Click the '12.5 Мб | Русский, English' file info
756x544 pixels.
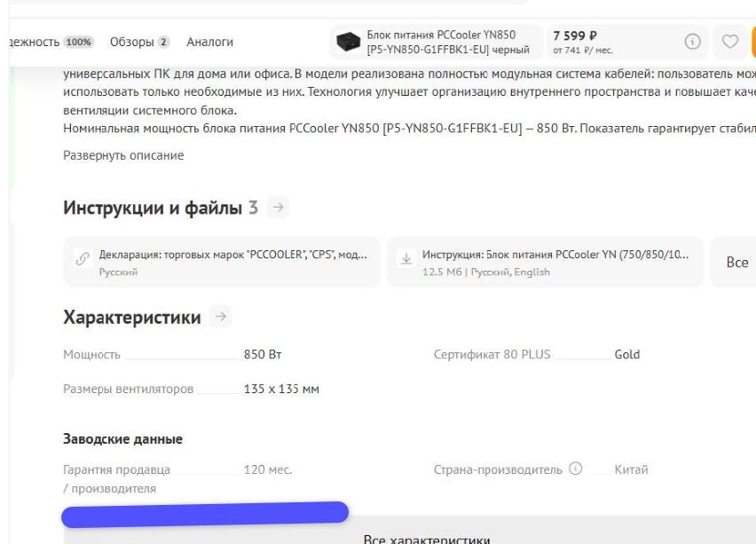tap(486, 272)
